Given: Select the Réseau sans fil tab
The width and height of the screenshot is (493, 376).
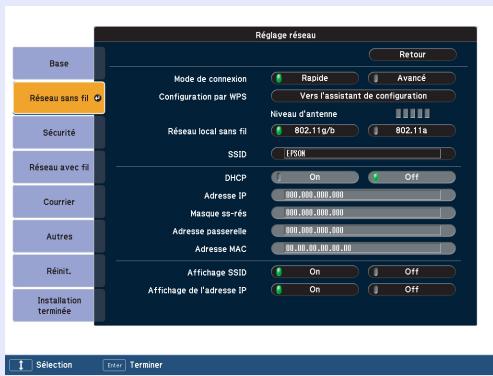Looking at the screenshot, I should (x=59, y=98).
